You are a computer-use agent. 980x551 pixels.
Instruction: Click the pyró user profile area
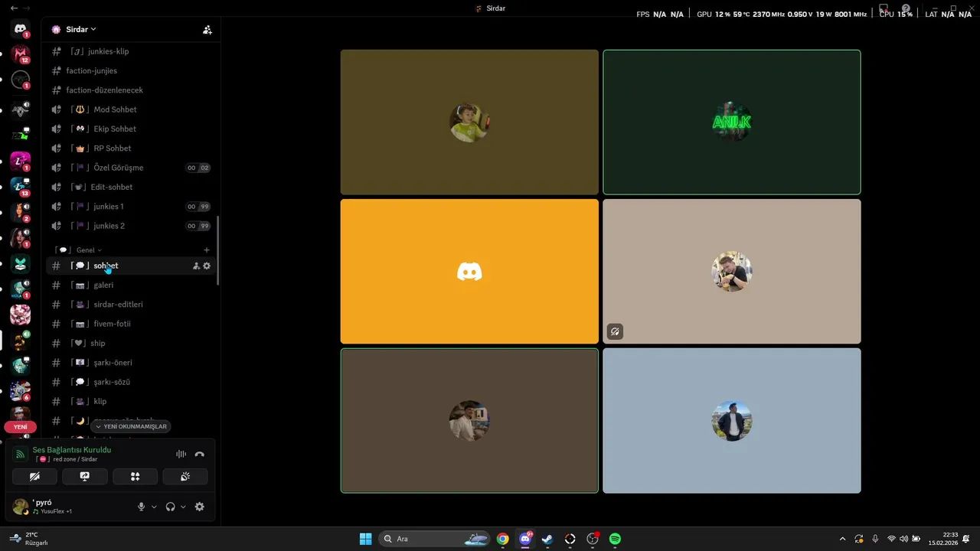(69, 507)
